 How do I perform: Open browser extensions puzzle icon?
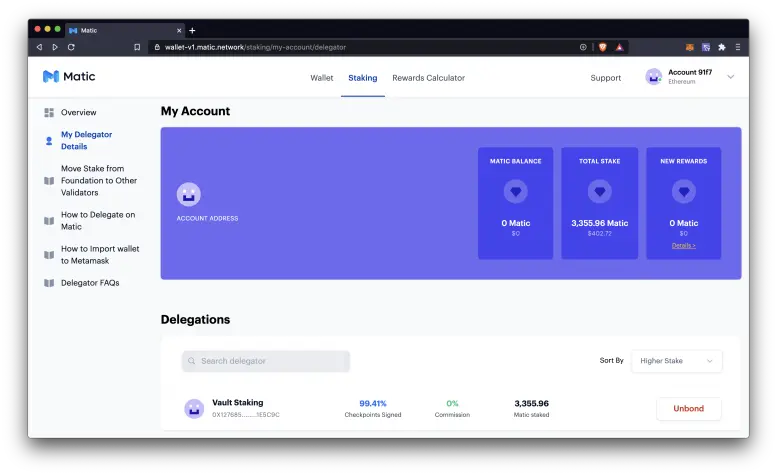722,47
